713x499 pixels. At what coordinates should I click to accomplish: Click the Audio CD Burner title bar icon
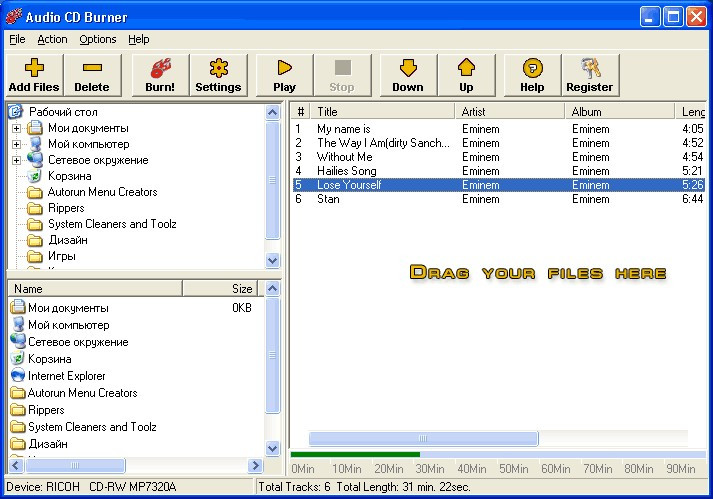13,16
